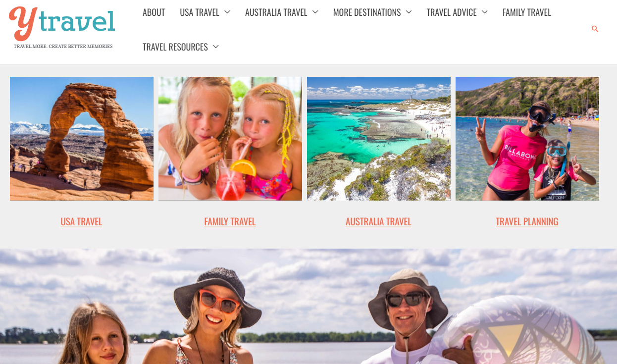Open the turquoise beach aerial photo
The height and width of the screenshot is (364, 617).
[379, 139]
